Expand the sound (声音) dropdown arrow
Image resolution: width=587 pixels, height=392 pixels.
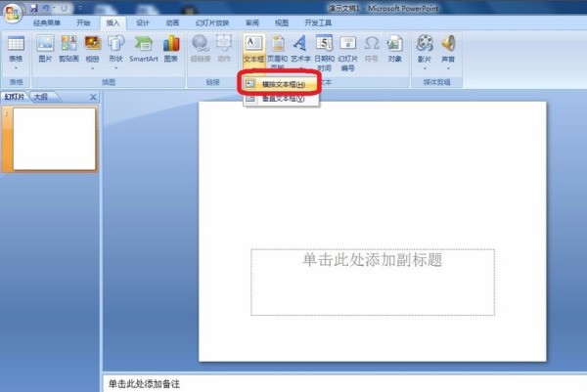click(448, 68)
